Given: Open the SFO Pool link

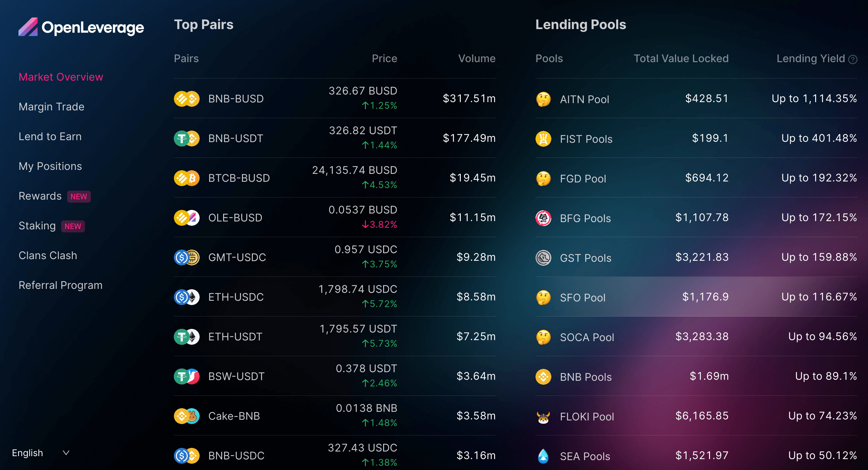Looking at the screenshot, I should (x=583, y=298).
